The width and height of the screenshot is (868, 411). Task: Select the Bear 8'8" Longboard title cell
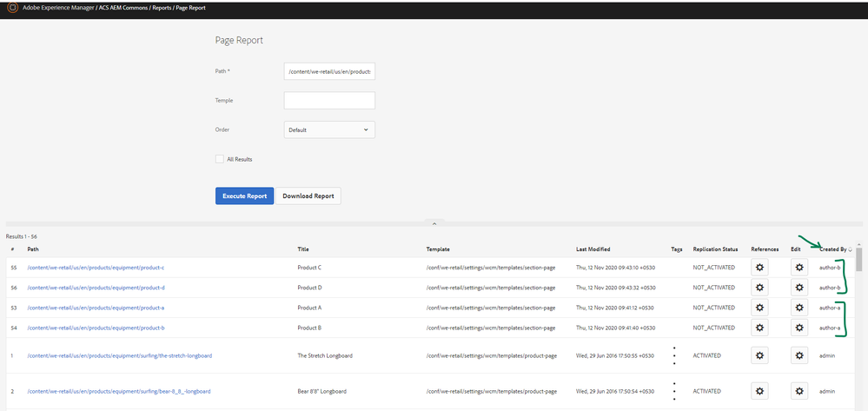[322, 391]
